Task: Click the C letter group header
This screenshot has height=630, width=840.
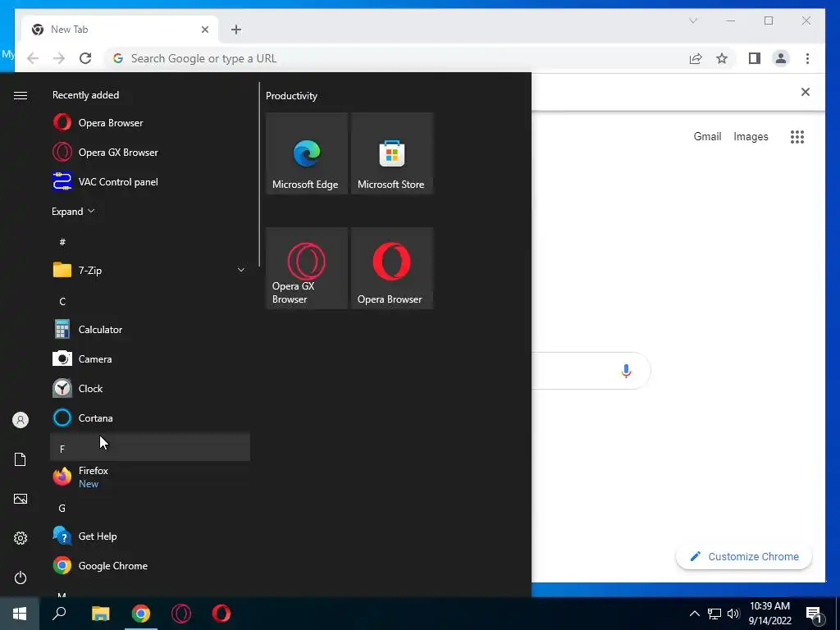Action: tap(62, 302)
